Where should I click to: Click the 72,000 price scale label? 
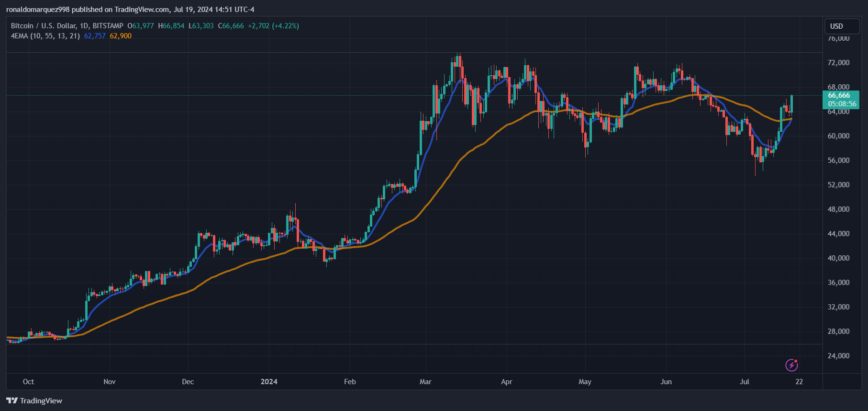(839, 63)
